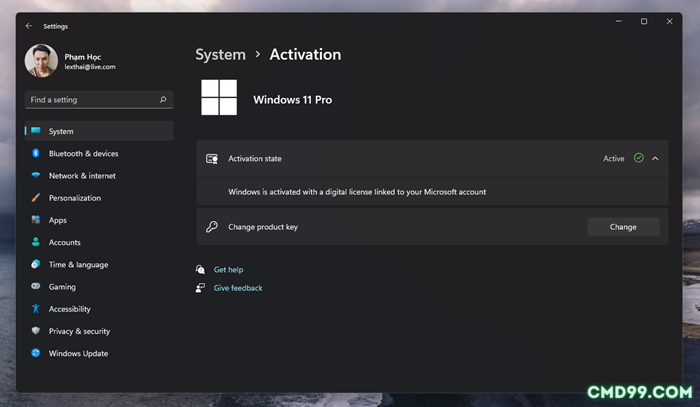Click the digital license activation message
The width and height of the screenshot is (700, 407).
coord(357,192)
